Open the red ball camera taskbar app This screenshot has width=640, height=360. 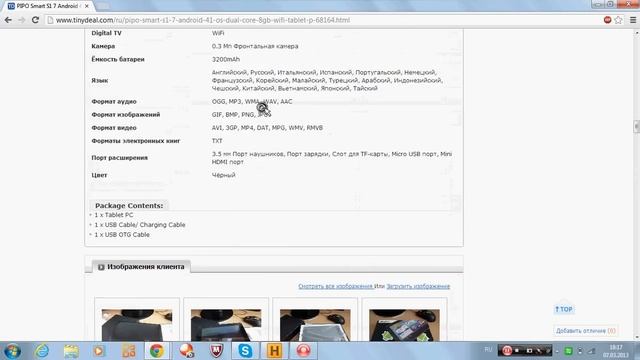pyautogui.click(x=187, y=351)
